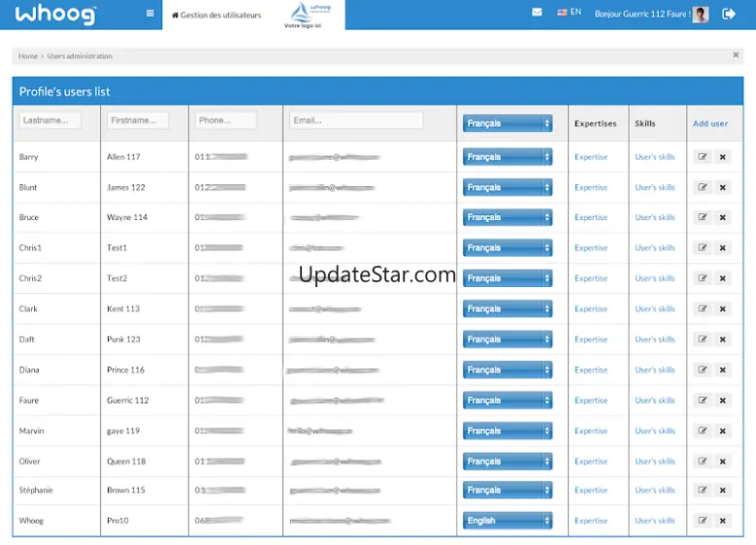Focus the Firstname filter field

coord(138,120)
